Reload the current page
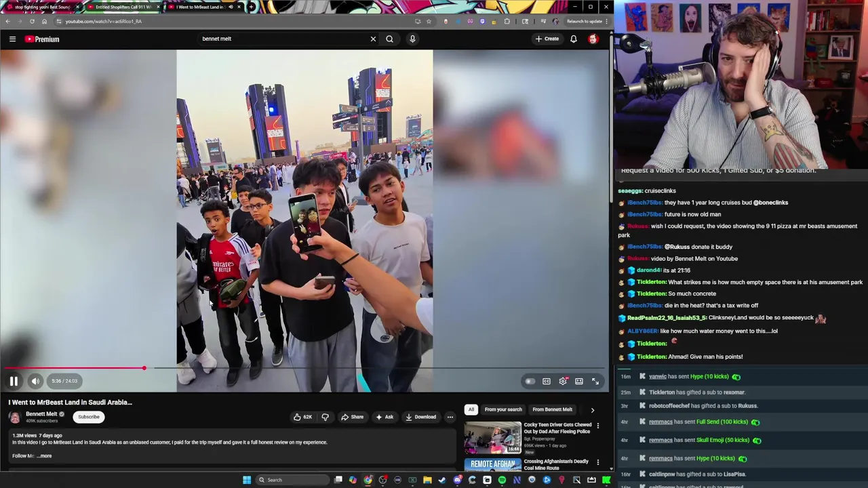This screenshot has height=488, width=868. 32,21
